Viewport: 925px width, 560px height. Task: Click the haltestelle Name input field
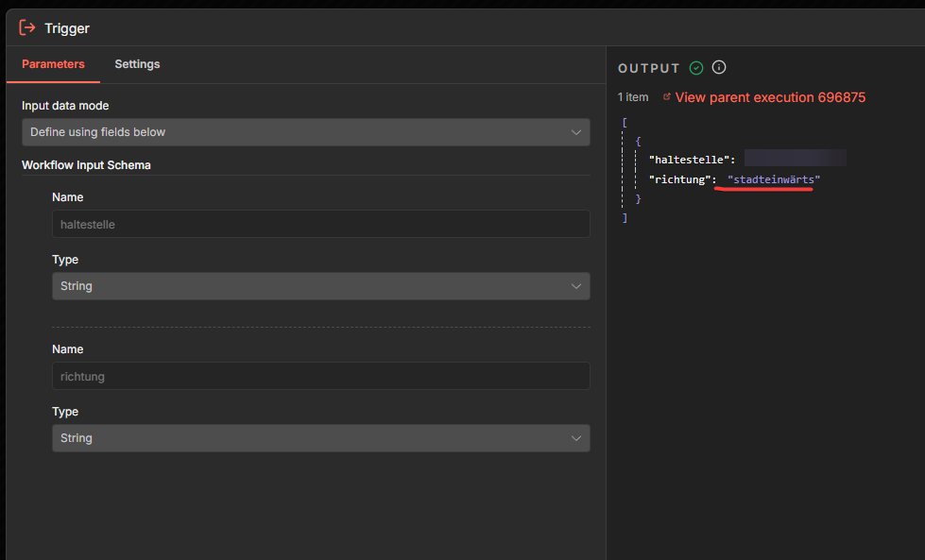(x=320, y=224)
